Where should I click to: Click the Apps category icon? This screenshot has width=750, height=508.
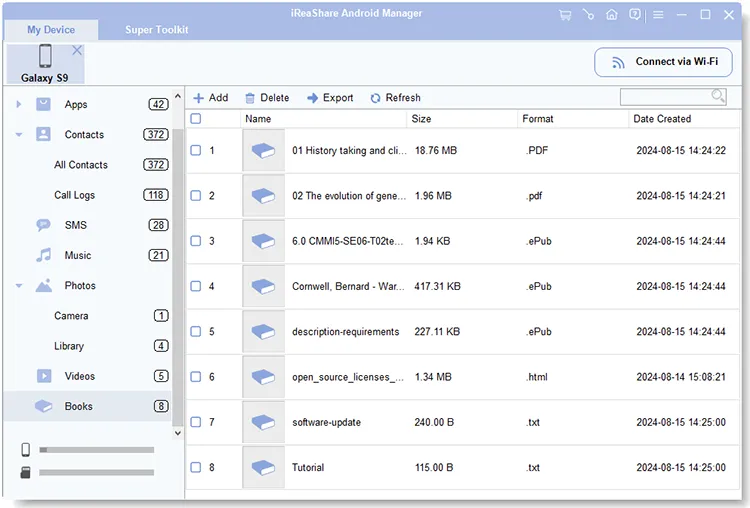(x=44, y=104)
